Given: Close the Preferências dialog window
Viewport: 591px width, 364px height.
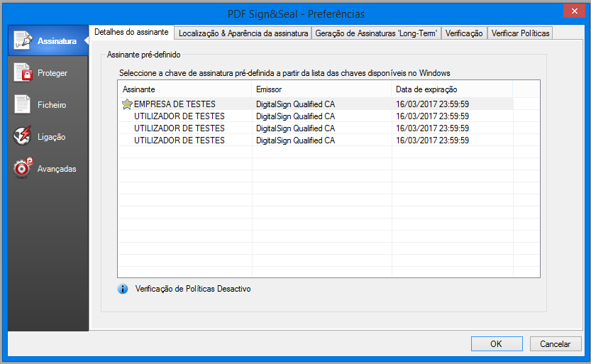Looking at the screenshot, I should tap(574, 11).
